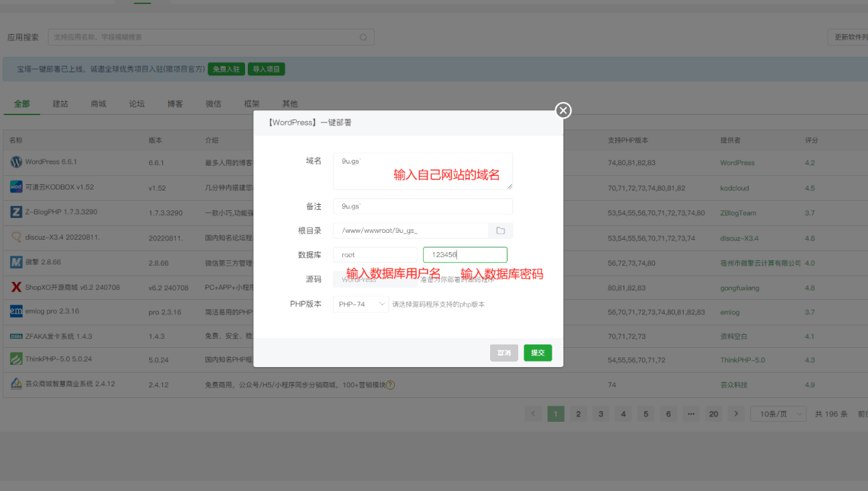Go to page 2
The image size is (868, 491).
point(578,414)
